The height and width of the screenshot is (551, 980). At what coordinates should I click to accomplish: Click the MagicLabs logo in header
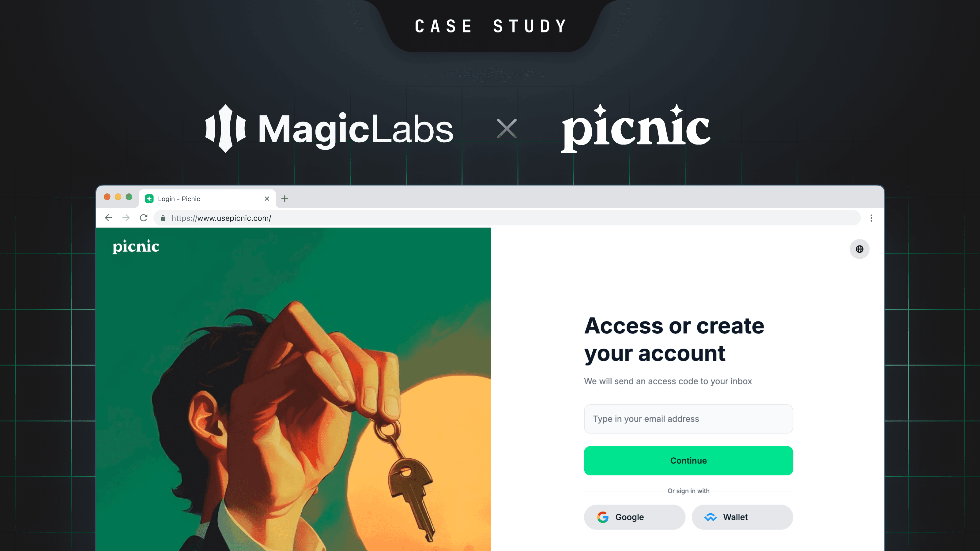pos(329,129)
